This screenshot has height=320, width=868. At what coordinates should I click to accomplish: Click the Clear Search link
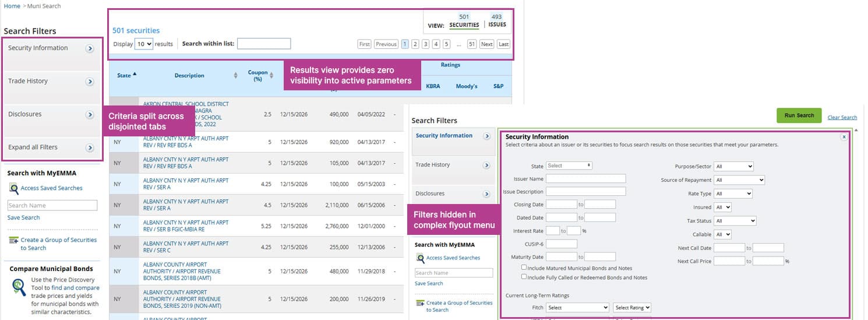[x=842, y=118]
